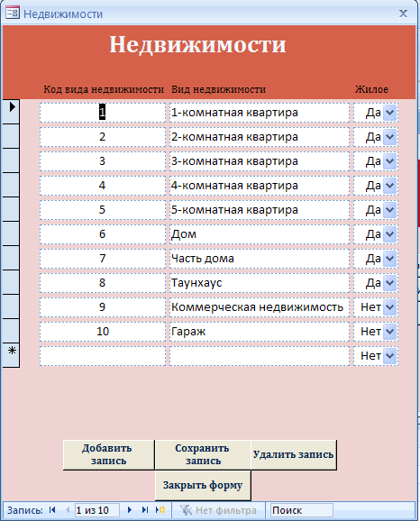The width and height of the screenshot is (420, 521).
Task: Click the code field containing 5
Action: [x=103, y=210]
